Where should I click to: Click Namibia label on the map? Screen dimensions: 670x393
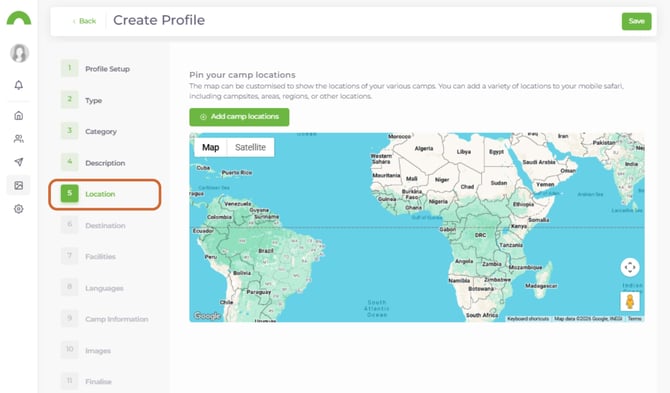[x=459, y=281]
